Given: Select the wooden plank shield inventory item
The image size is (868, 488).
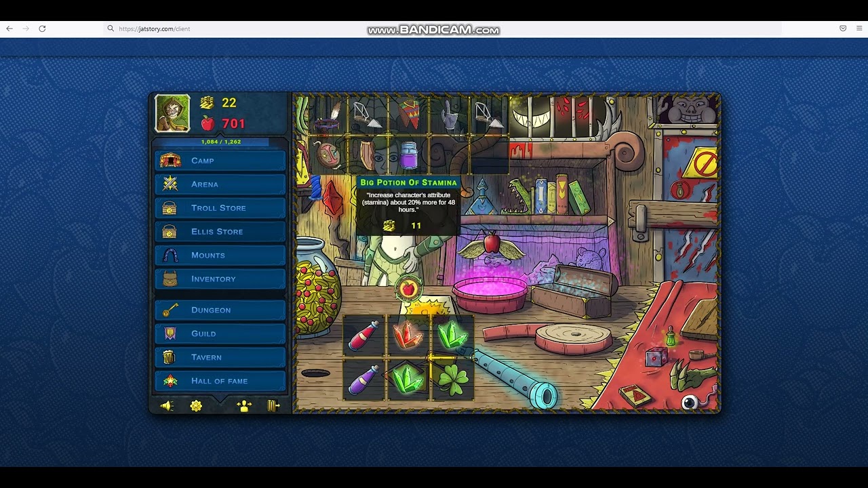Looking at the screenshot, I should tap(368, 155).
